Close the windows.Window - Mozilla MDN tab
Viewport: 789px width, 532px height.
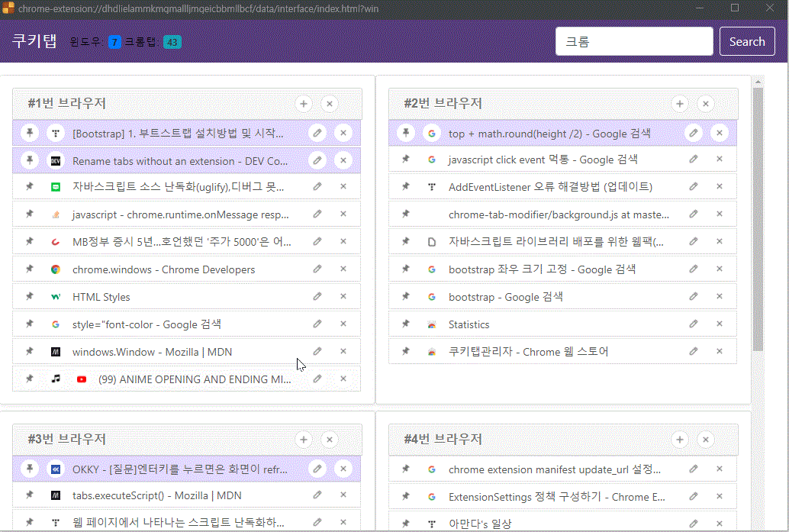[x=343, y=351]
